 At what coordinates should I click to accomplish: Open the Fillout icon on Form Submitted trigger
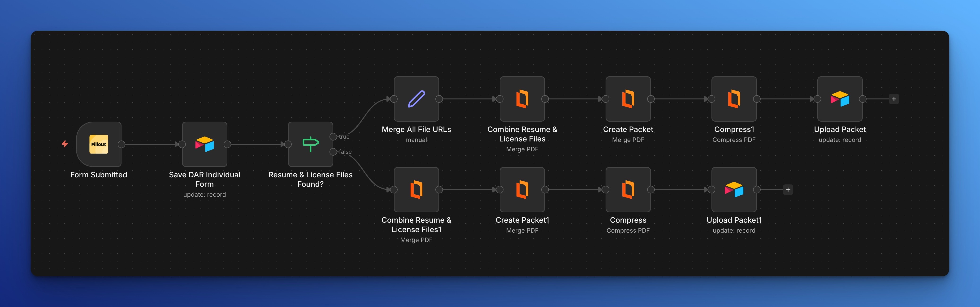(x=99, y=144)
